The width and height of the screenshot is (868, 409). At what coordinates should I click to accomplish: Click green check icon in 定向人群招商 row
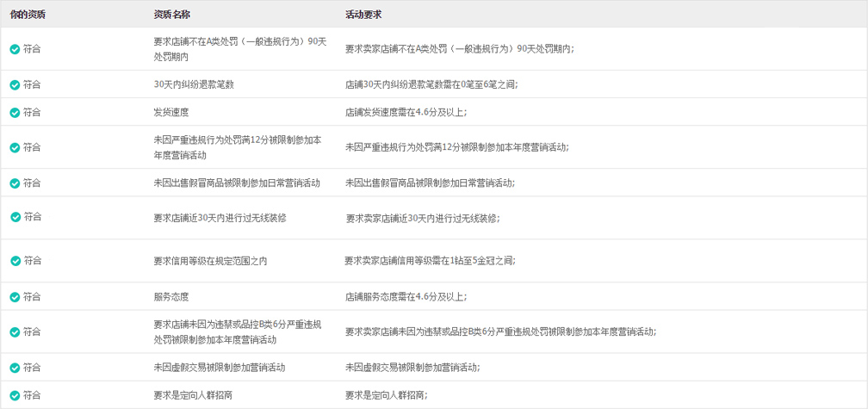pos(15,396)
